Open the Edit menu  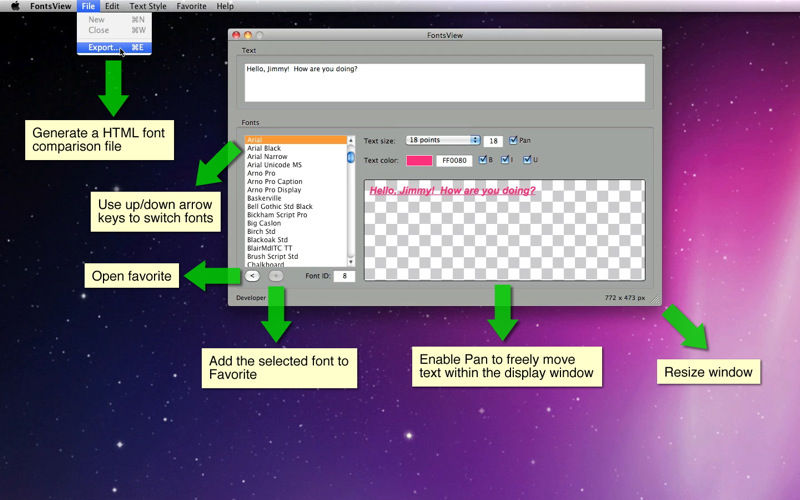pos(112,6)
